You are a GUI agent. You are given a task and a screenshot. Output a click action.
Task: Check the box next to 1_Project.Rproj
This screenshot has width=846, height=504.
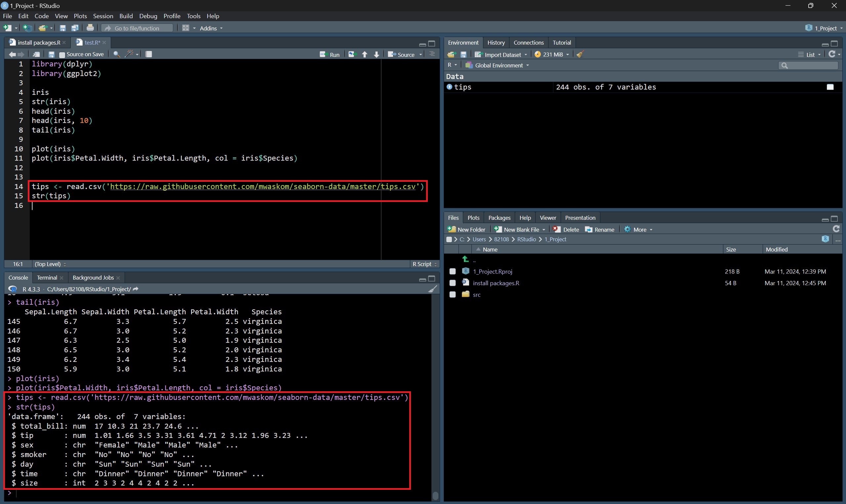(452, 271)
